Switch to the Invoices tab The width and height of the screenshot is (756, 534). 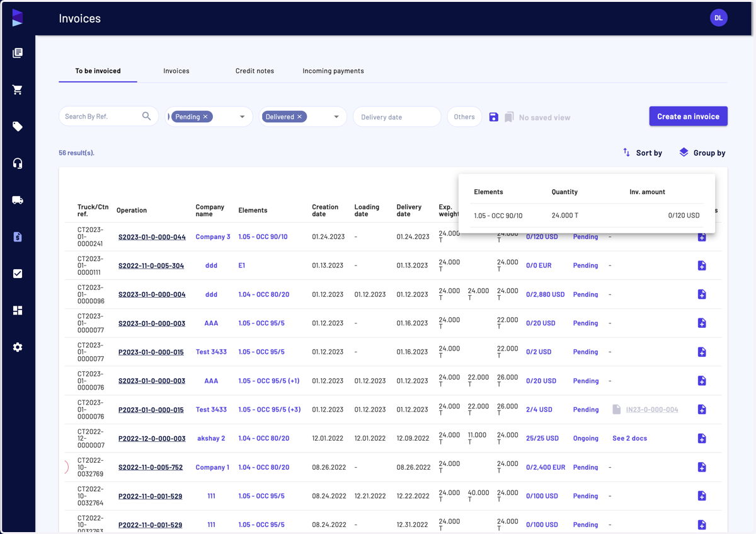click(176, 71)
